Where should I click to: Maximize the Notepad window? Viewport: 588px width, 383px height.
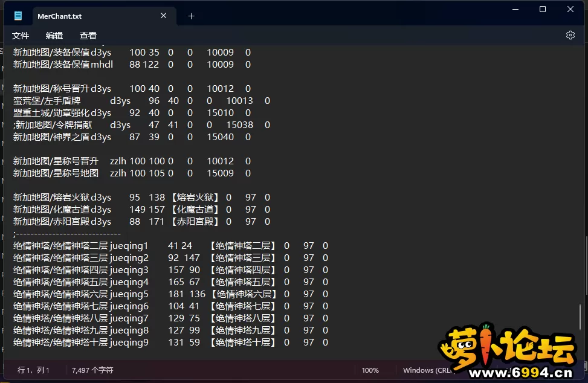[543, 9]
